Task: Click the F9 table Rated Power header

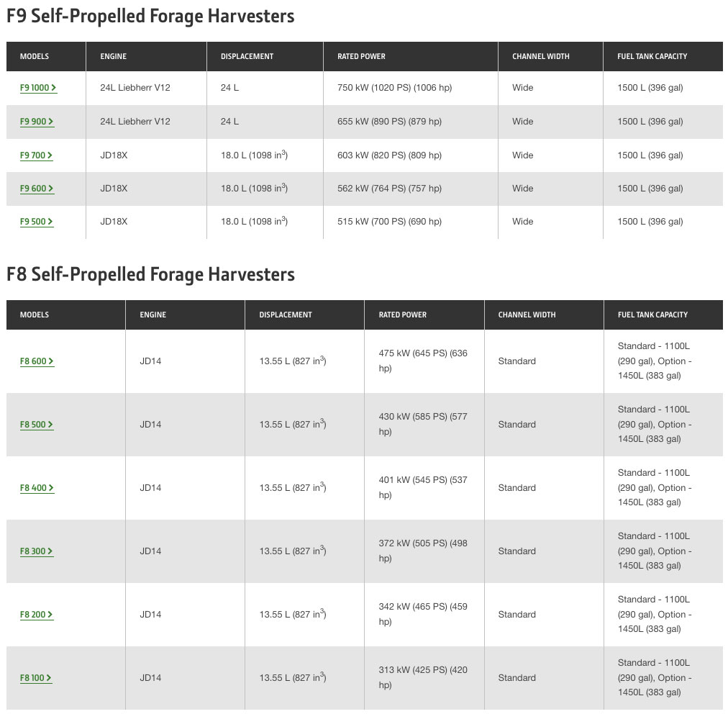Action: tap(361, 56)
